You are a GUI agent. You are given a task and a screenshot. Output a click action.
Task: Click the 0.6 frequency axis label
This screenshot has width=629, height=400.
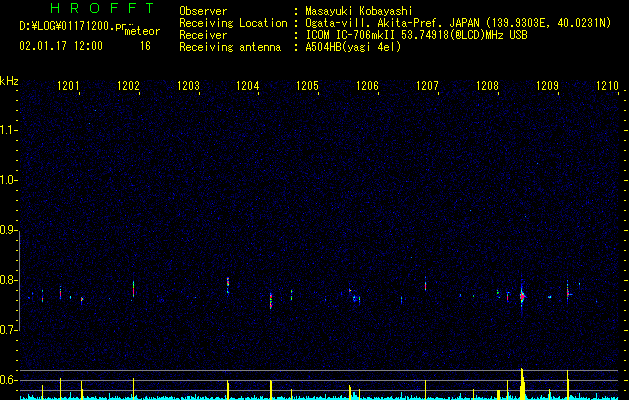(x=8, y=380)
